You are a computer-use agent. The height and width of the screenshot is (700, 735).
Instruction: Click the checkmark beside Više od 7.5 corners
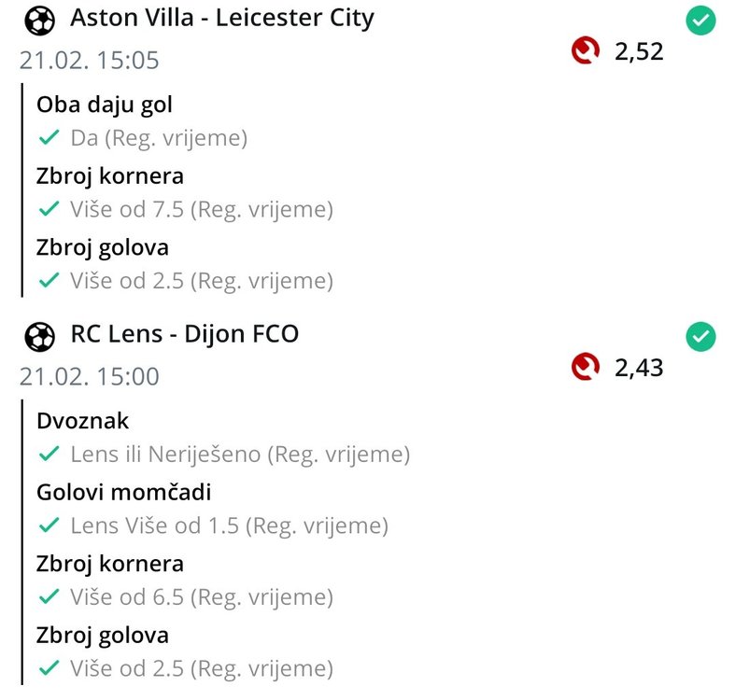49,210
